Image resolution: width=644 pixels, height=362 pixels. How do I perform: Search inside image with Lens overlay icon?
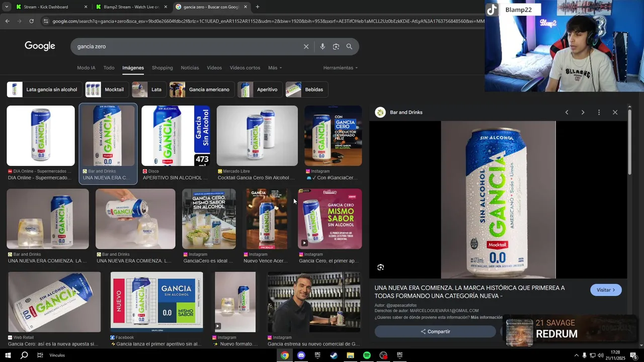(x=381, y=267)
